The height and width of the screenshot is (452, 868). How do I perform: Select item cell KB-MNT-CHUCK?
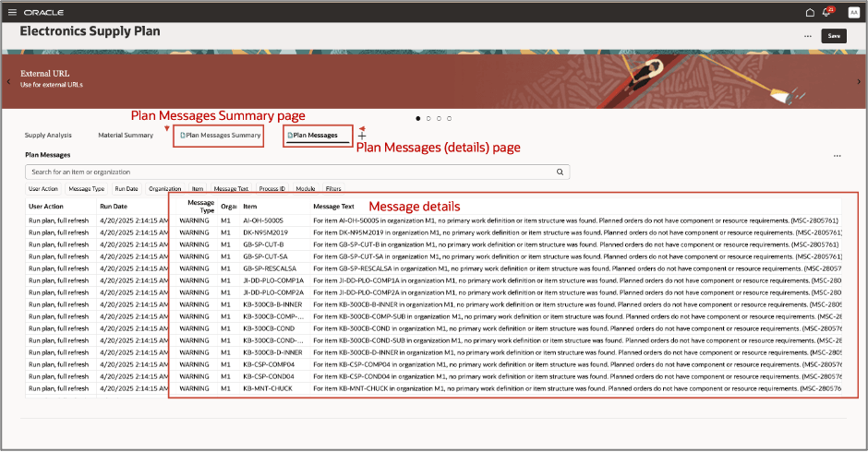click(268, 388)
